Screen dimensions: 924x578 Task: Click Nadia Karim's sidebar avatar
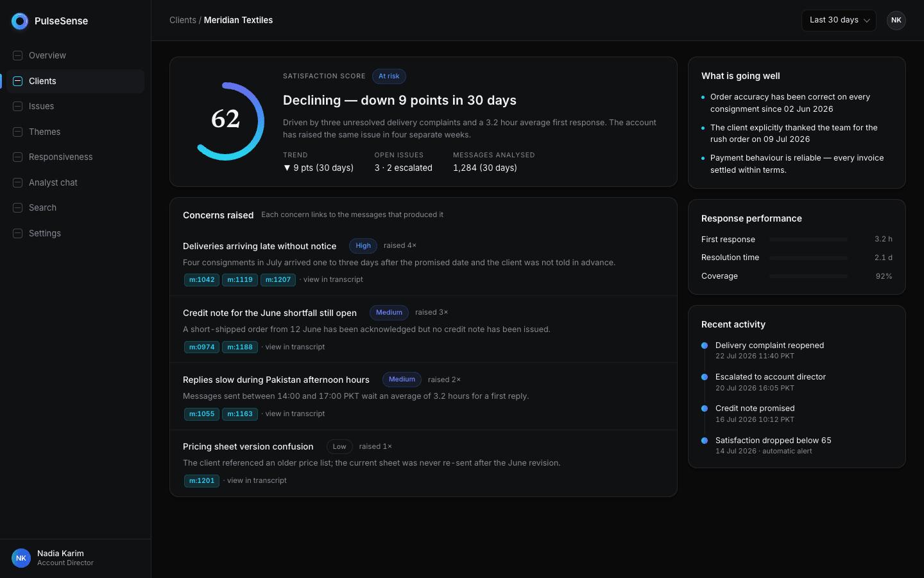[x=21, y=558]
